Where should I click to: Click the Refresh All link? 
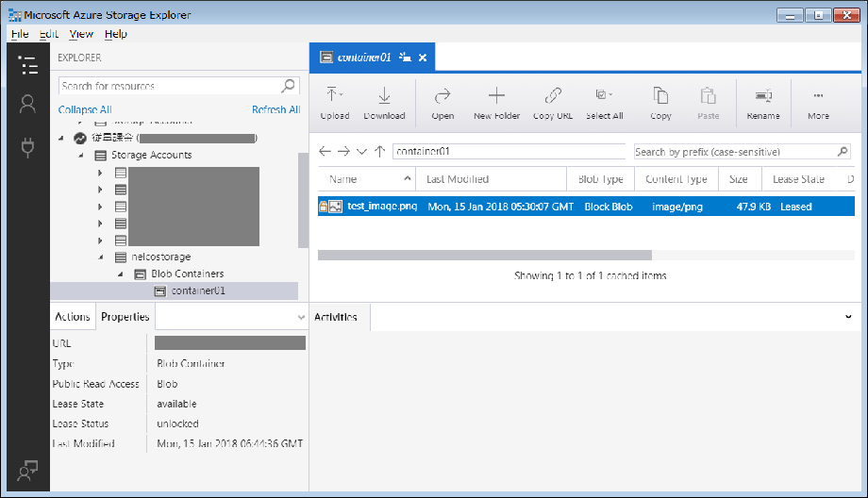(x=275, y=110)
